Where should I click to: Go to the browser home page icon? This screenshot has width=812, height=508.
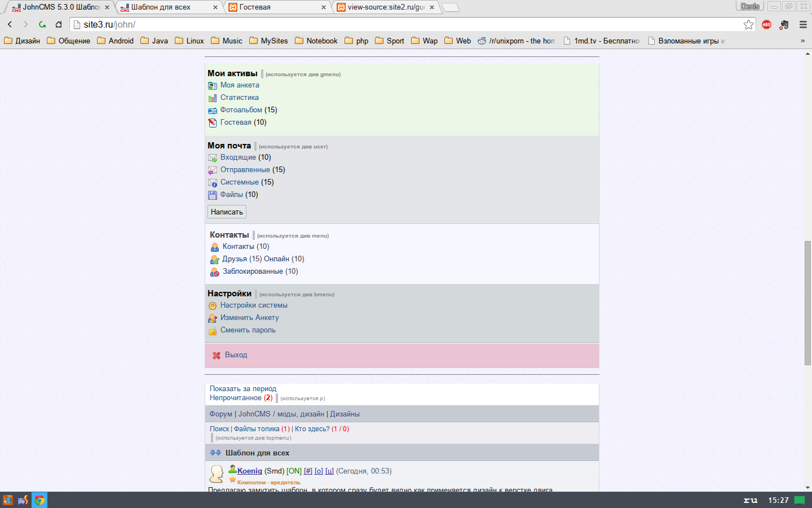[x=59, y=24]
